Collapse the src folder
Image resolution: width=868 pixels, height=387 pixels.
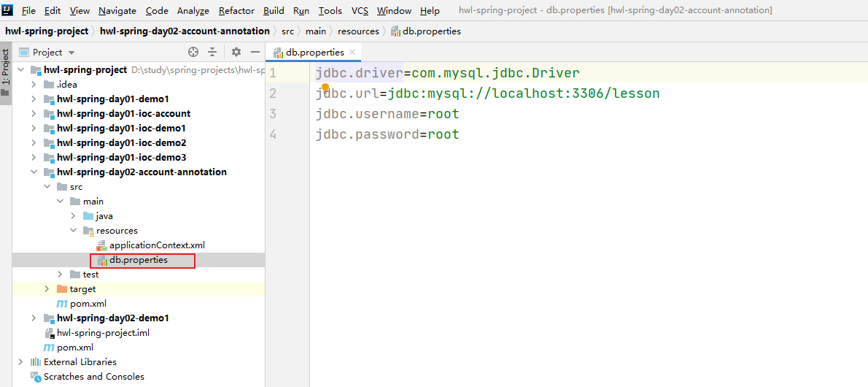coord(47,187)
